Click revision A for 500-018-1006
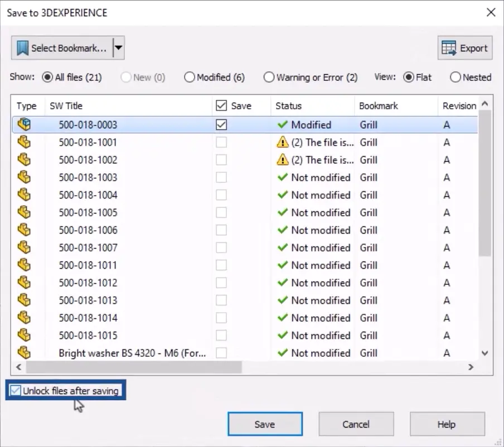The height and width of the screenshot is (447, 504). (x=447, y=230)
